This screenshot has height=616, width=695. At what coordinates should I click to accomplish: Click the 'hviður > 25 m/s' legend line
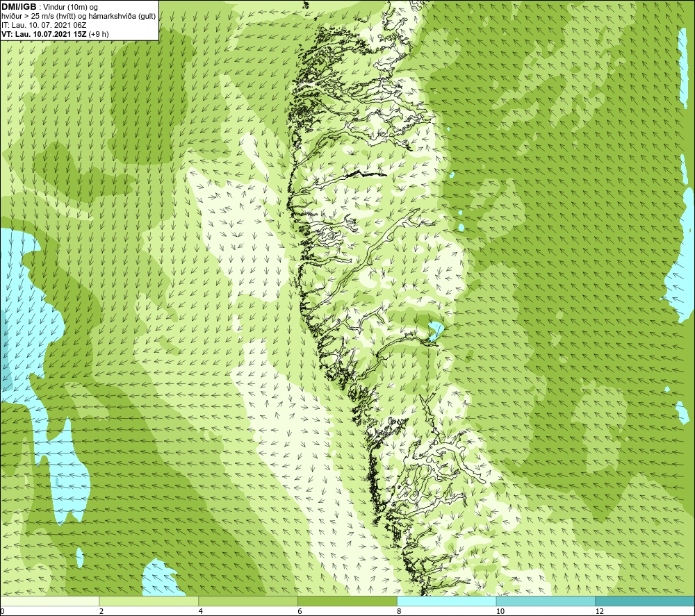[79, 16]
